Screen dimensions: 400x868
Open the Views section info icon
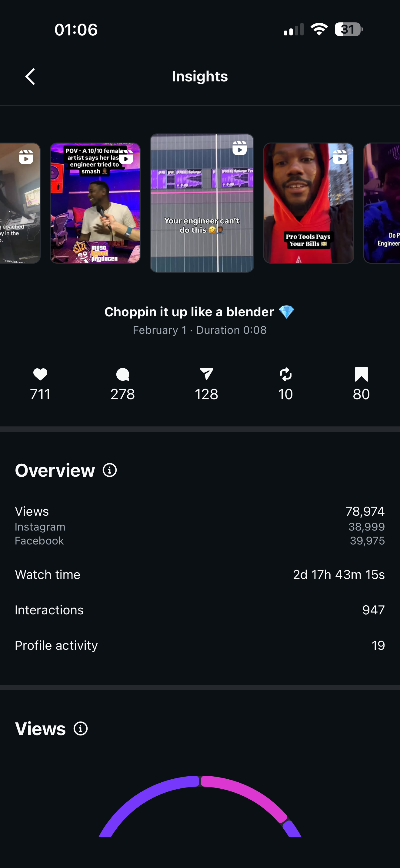point(81,728)
